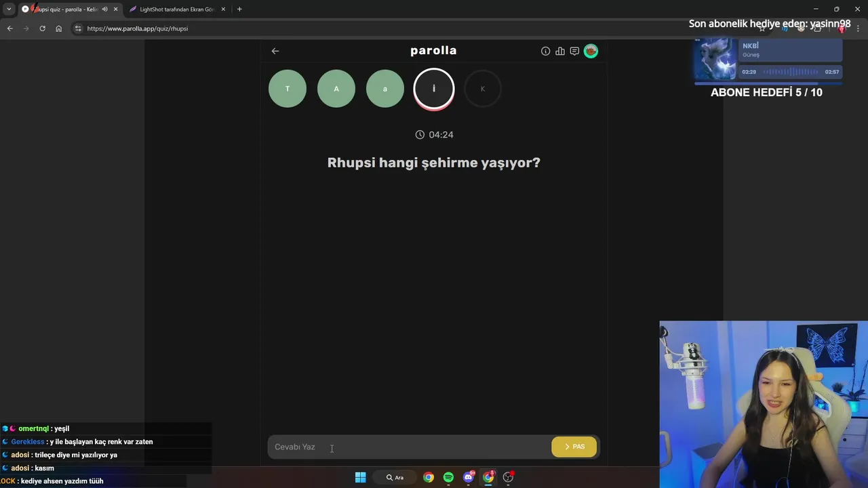Focus the Cevabı Yaz answer field
The image size is (868, 488).
tap(410, 447)
